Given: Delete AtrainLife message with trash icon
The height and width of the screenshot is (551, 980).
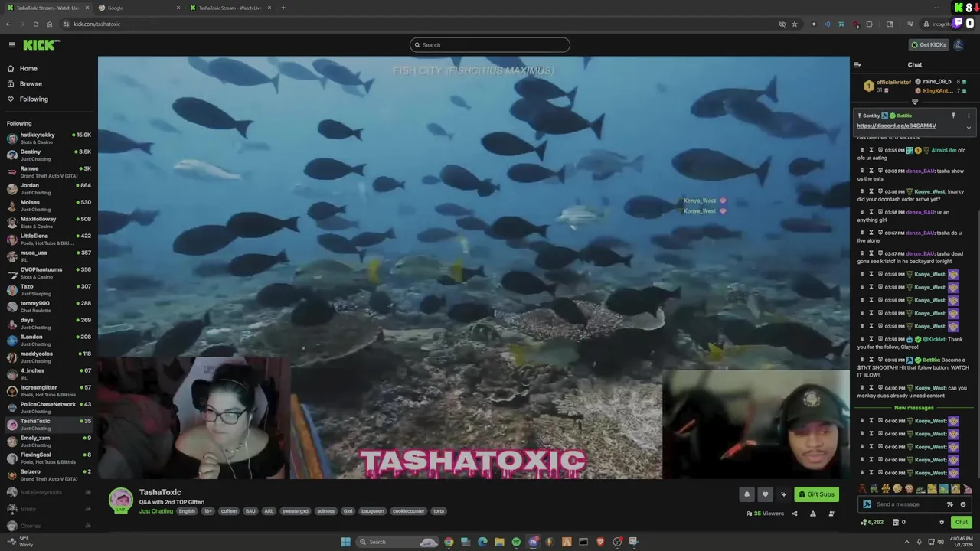Looking at the screenshot, I should pos(861,150).
